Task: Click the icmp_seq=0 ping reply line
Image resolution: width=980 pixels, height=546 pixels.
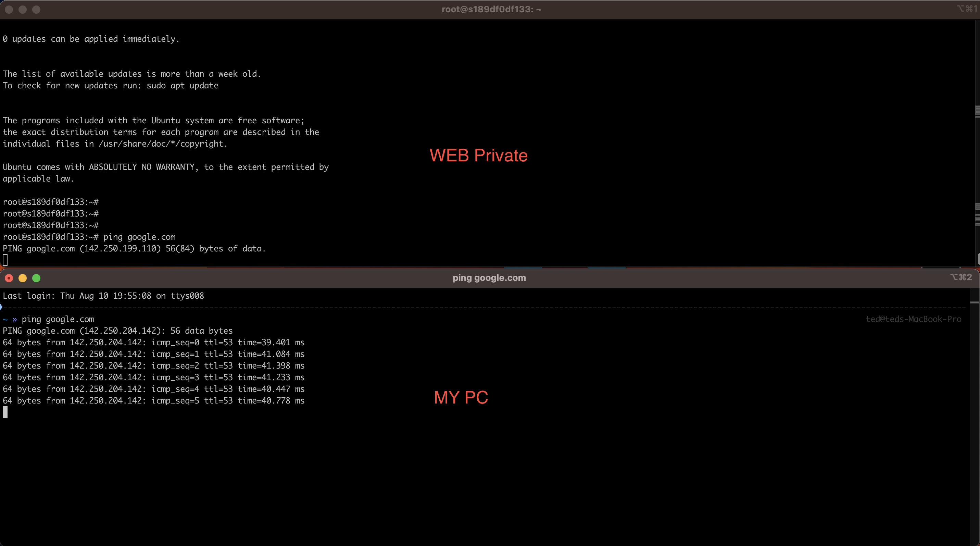Action: [153, 343]
